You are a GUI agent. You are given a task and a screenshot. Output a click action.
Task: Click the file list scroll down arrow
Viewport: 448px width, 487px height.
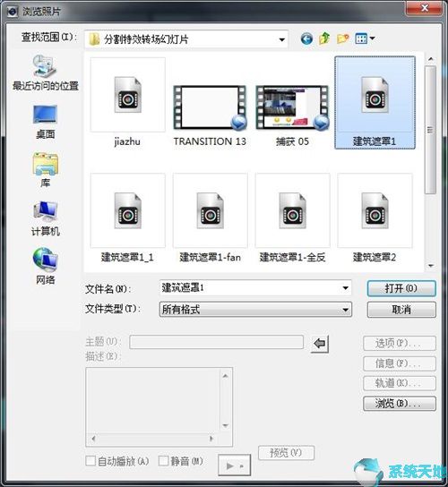click(431, 266)
